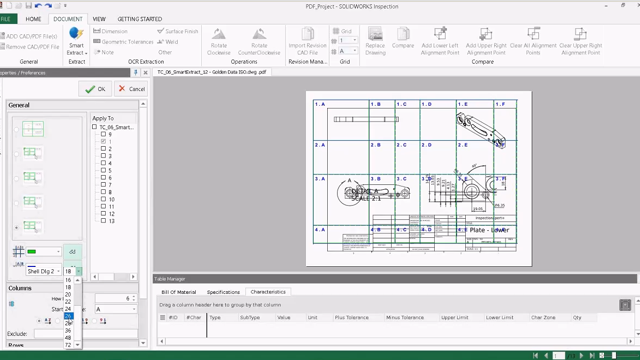
Task: Open the green grid color picker
Action: (43, 251)
